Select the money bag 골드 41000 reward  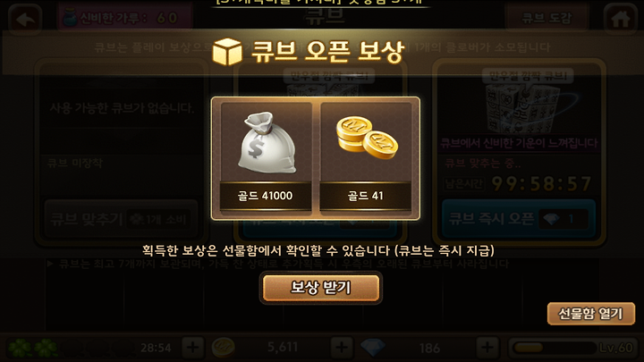click(266, 156)
